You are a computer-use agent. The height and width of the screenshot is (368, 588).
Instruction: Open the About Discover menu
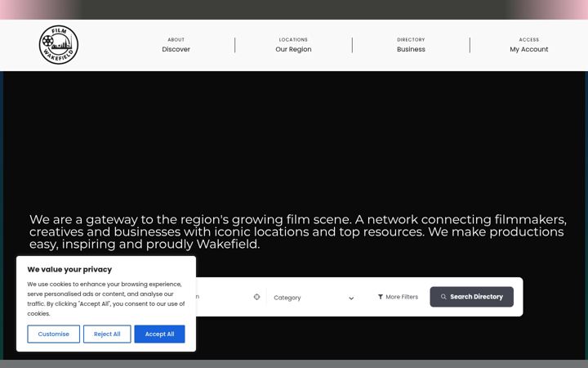176,45
